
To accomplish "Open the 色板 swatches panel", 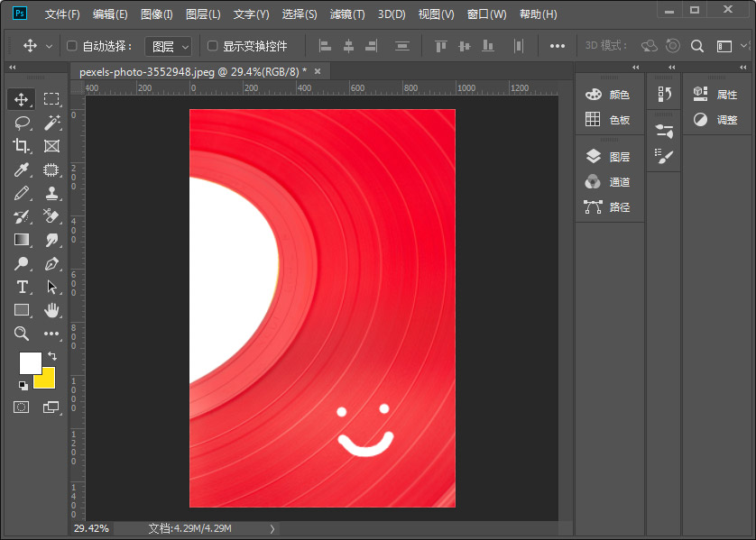I will pos(608,120).
